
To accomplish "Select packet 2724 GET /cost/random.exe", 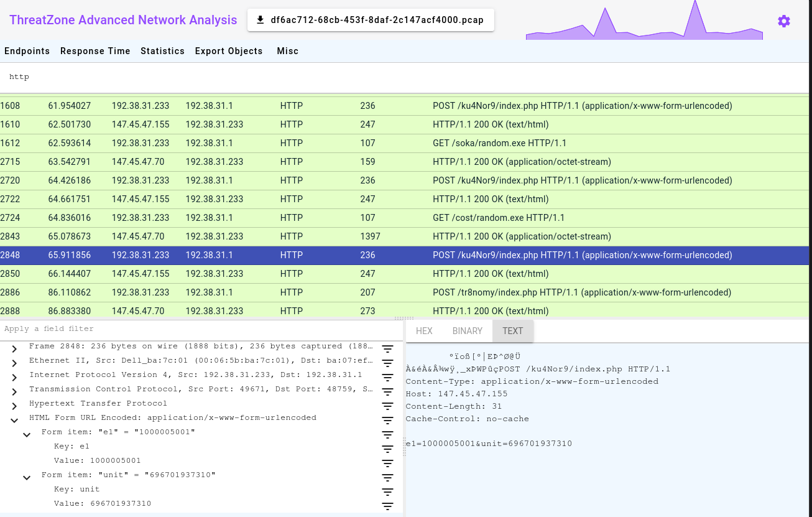I will [405, 218].
